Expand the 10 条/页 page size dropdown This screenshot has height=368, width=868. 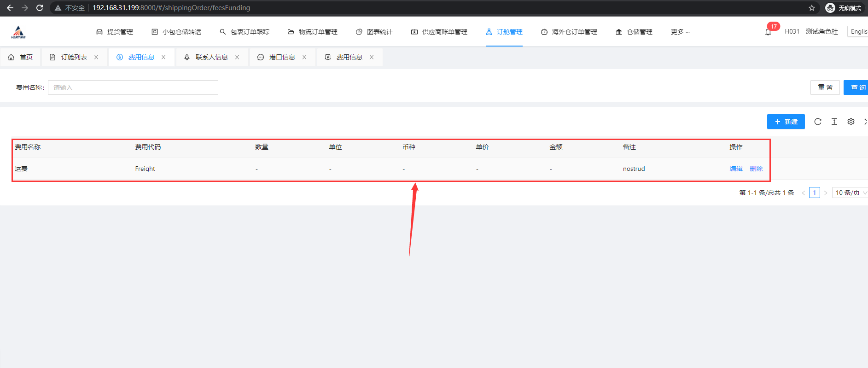[x=851, y=193]
